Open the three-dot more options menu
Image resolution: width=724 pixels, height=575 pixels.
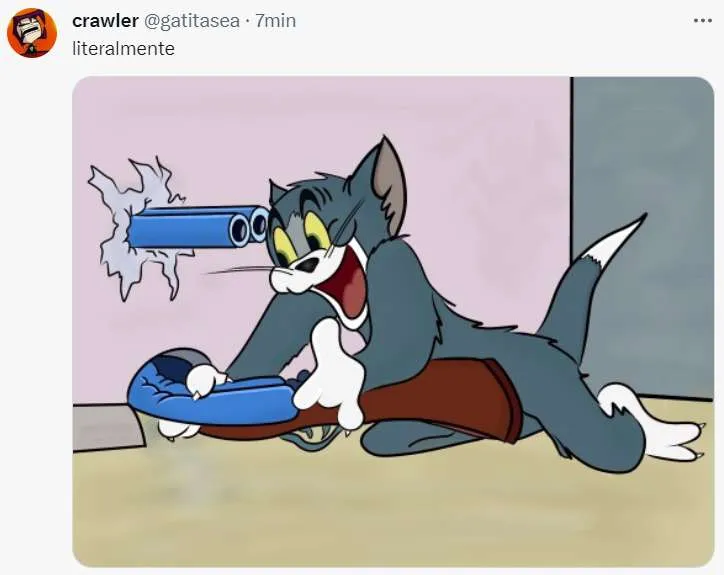[x=703, y=21]
